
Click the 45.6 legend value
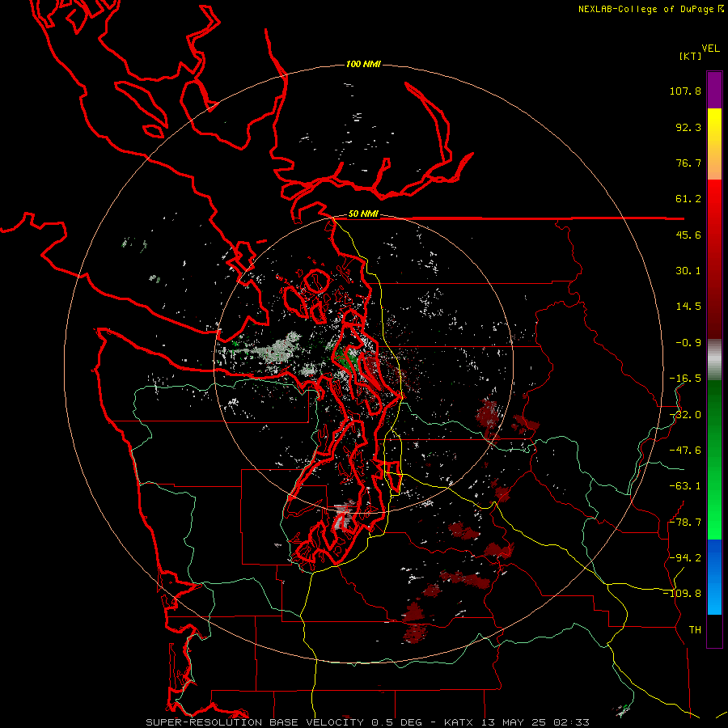coord(688,235)
